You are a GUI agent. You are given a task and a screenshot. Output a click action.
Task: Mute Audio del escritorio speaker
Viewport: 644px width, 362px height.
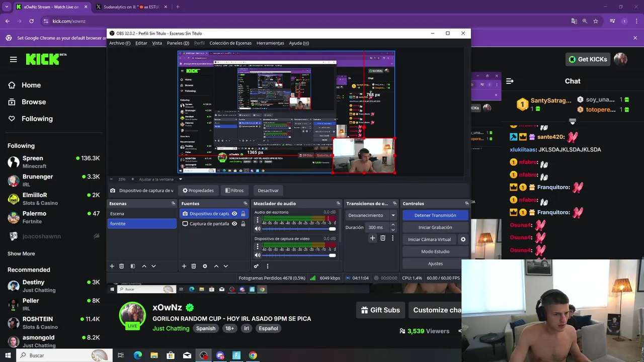[x=258, y=229]
